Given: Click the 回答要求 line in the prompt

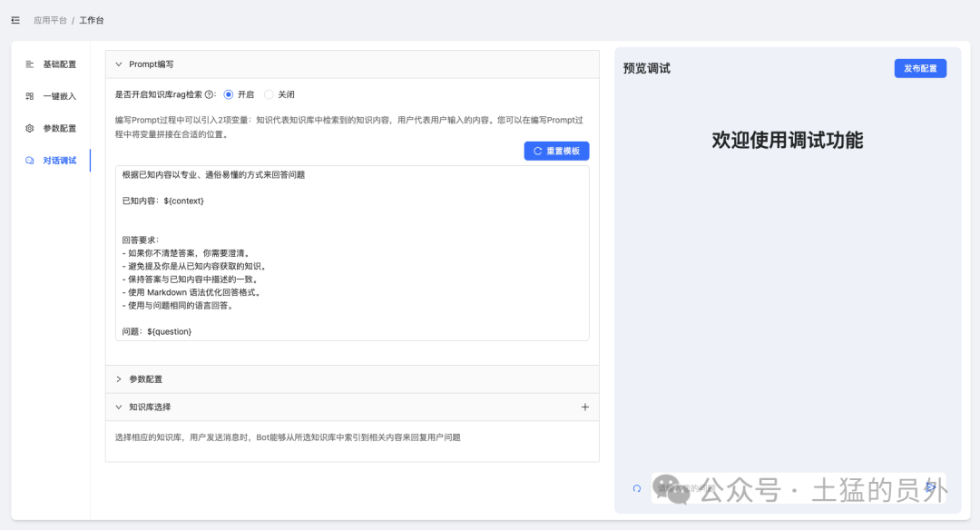Looking at the screenshot, I should (141, 240).
